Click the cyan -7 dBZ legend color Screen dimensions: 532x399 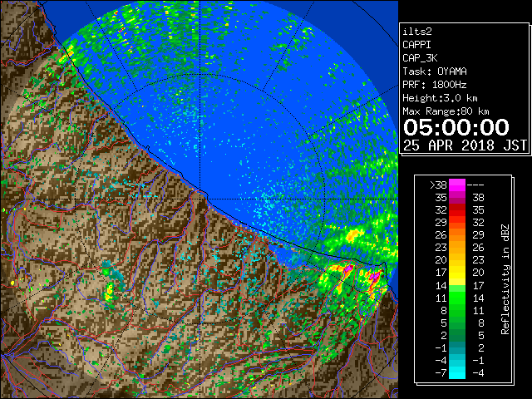[457, 373]
